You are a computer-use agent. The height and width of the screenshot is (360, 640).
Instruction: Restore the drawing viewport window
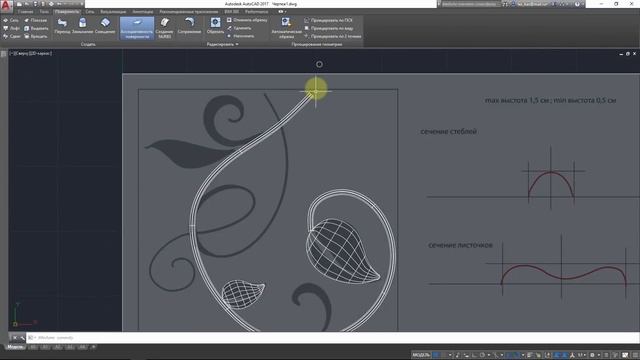(x=628, y=54)
